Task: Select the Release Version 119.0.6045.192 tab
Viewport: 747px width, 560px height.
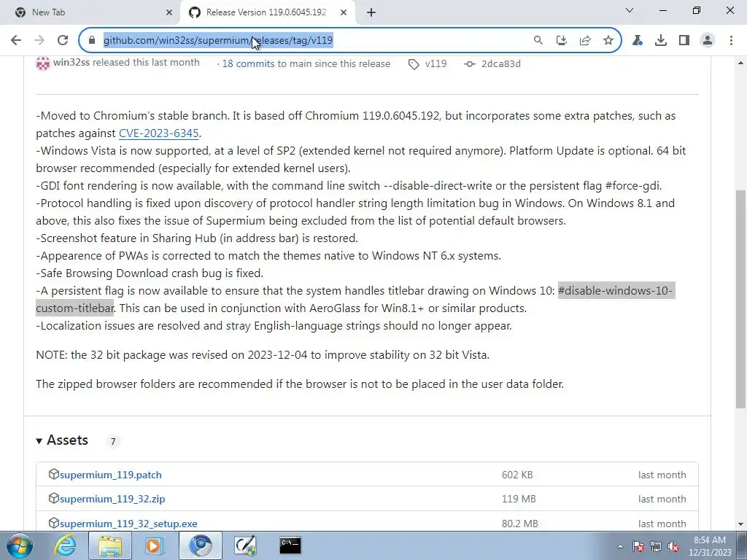Action: (267, 12)
